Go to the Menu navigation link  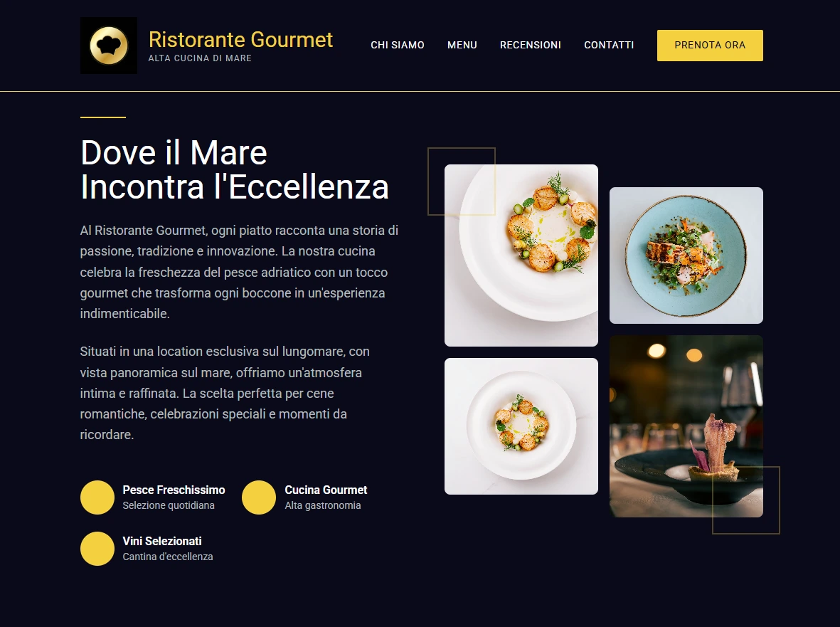point(462,45)
